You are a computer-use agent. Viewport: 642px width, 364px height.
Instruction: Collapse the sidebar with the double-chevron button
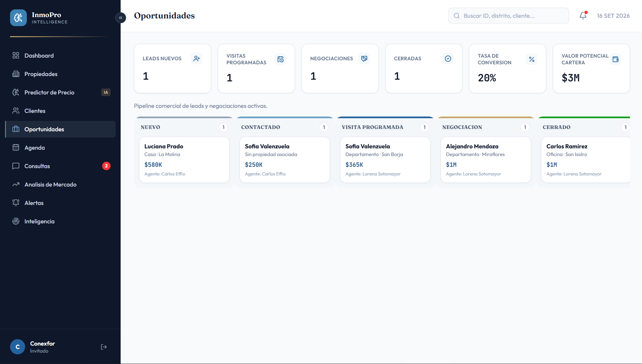[121, 18]
